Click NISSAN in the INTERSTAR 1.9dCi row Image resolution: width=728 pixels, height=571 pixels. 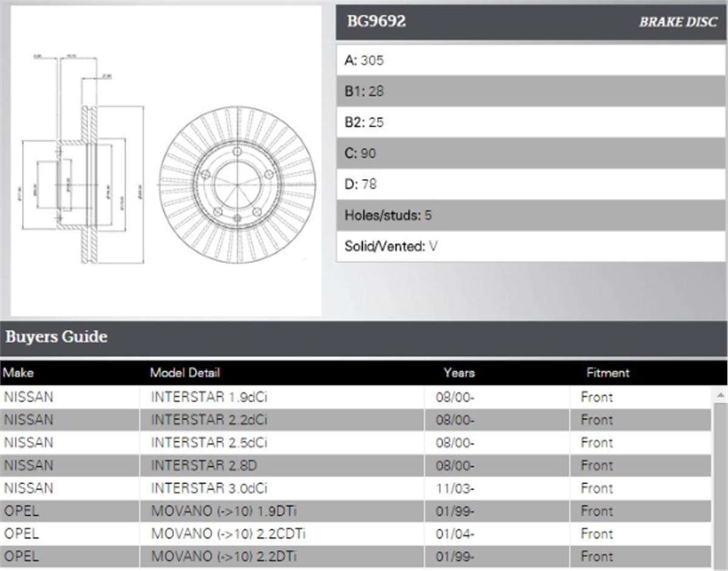[x=29, y=397]
